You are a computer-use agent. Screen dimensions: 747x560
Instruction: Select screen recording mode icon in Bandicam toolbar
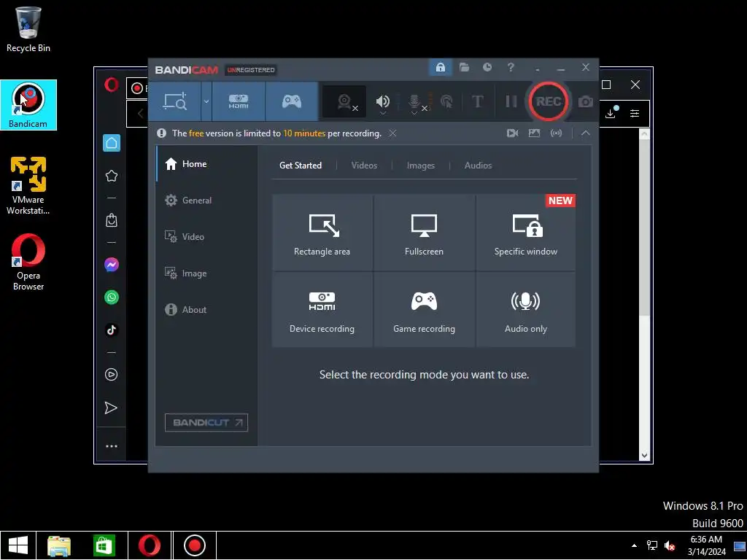coord(175,101)
